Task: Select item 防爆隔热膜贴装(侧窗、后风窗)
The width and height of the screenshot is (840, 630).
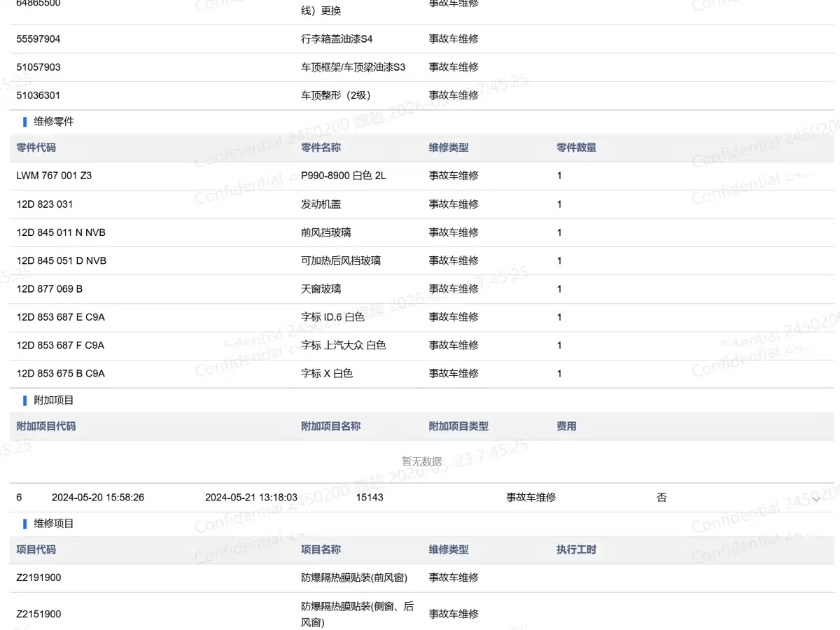Action: tap(358, 614)
